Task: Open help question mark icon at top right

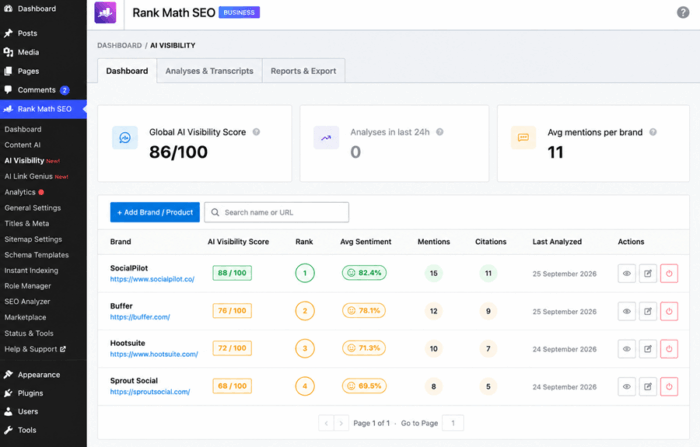Action: (683, 13)
